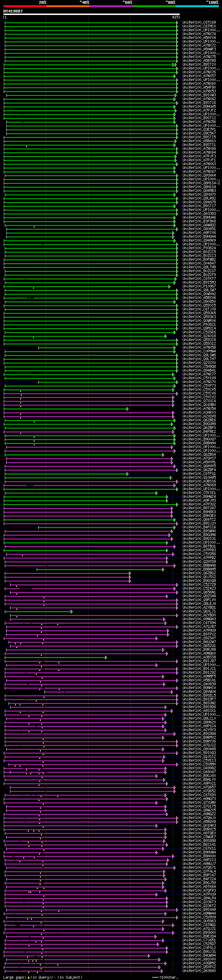
Task: Select the UniRef100_A5B410 label
Action: (199, 141)
